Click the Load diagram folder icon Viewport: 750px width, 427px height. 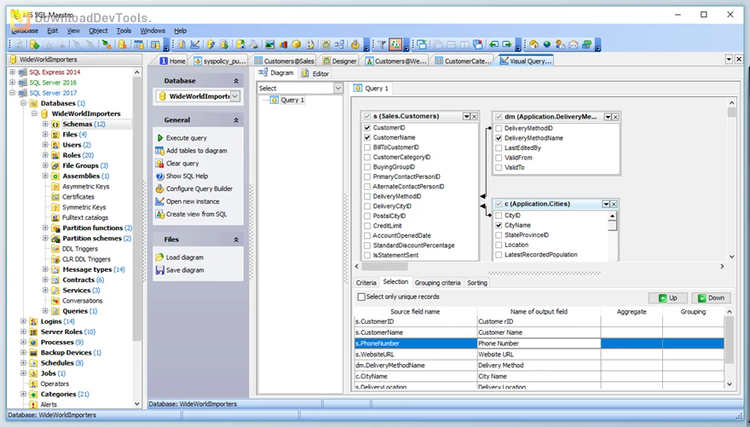click(x=160, y=257)
